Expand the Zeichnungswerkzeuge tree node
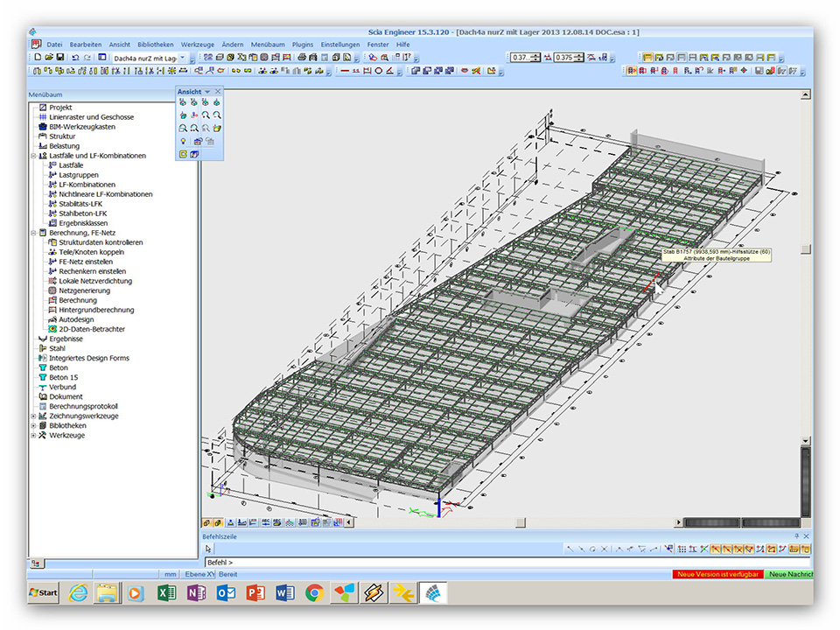Viewport: 840px width, 630px height. (x=33, y=416)
